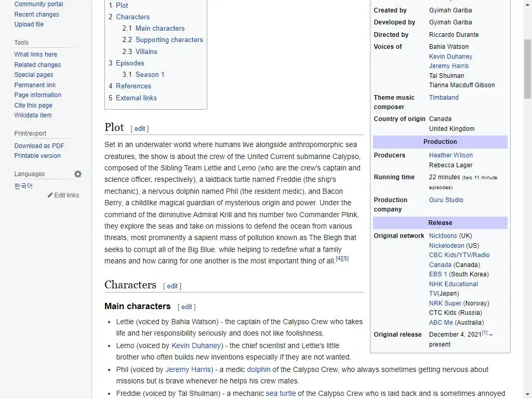Screen dimensions: 532x399
Task: Select 'Rebecca Lager' producer name
Action: point(450,165)
